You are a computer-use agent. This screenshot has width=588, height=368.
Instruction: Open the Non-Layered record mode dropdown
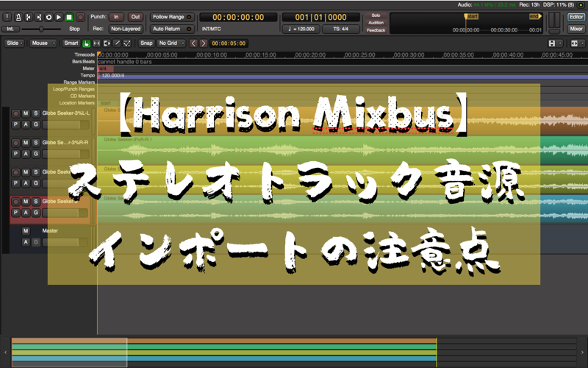pos(126,29)
